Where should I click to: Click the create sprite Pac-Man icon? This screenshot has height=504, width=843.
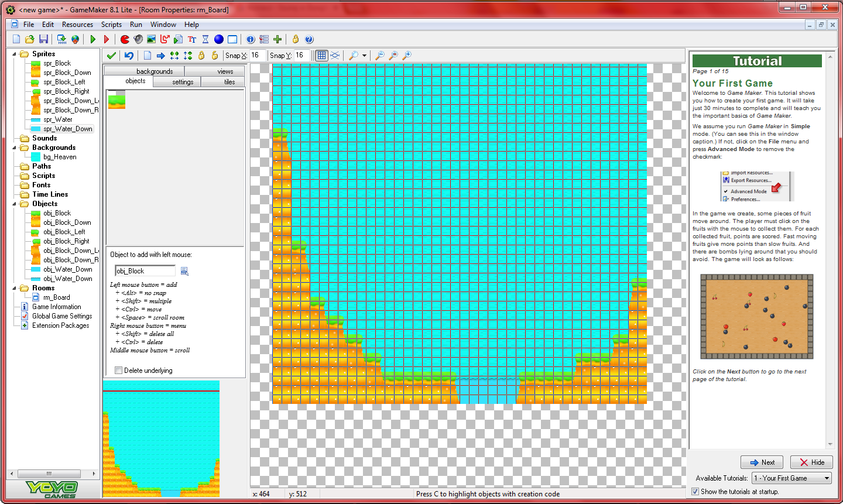click(125, 39)
